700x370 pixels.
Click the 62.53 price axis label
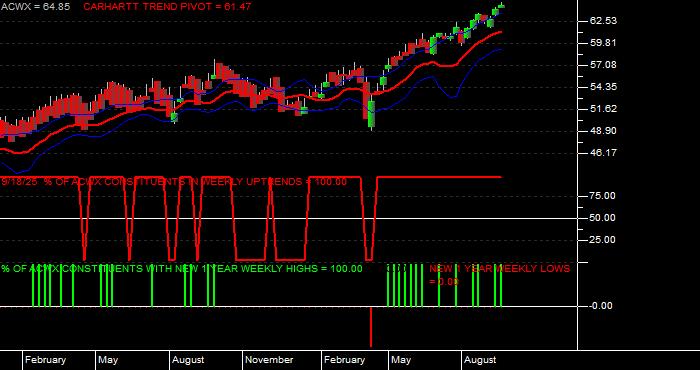(x=604, y=21)
